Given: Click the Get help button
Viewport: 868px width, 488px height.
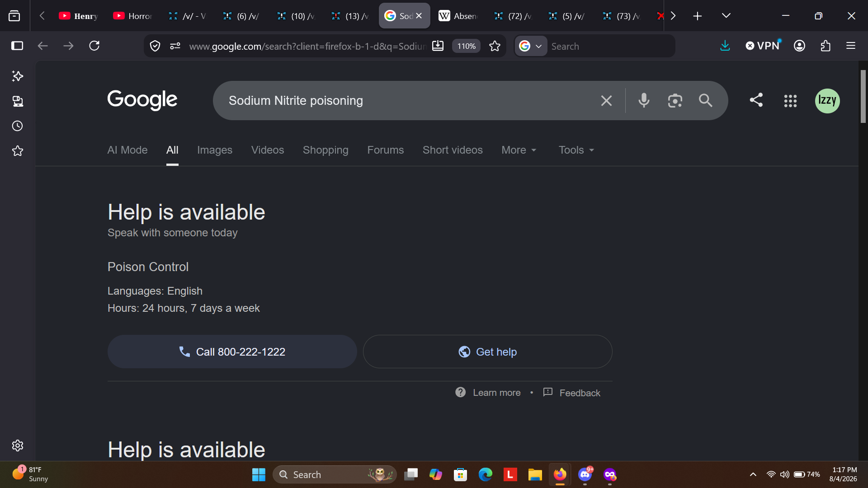Looking at the screenshot, I should click(x=488, y=352).
